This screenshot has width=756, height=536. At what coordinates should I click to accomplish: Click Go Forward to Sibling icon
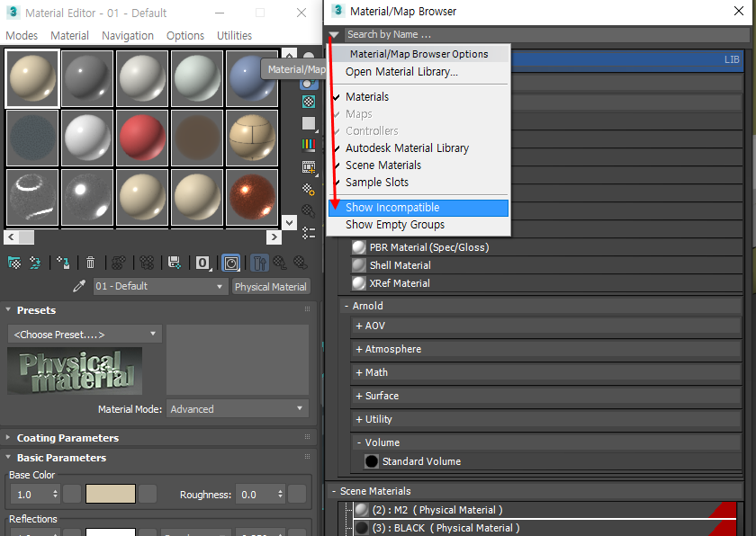[301, 263]
